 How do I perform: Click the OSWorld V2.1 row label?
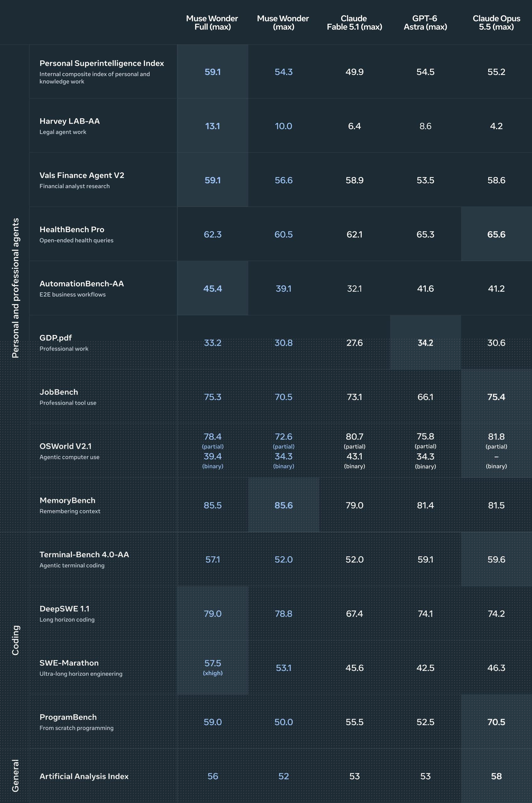(x=66, y=446)
